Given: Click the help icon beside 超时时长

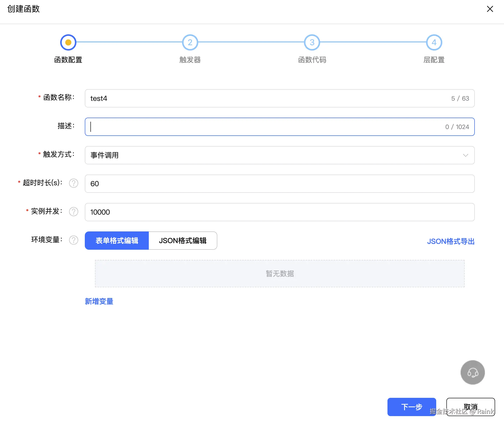Looking at the screenshot, I should click(74, 183).
